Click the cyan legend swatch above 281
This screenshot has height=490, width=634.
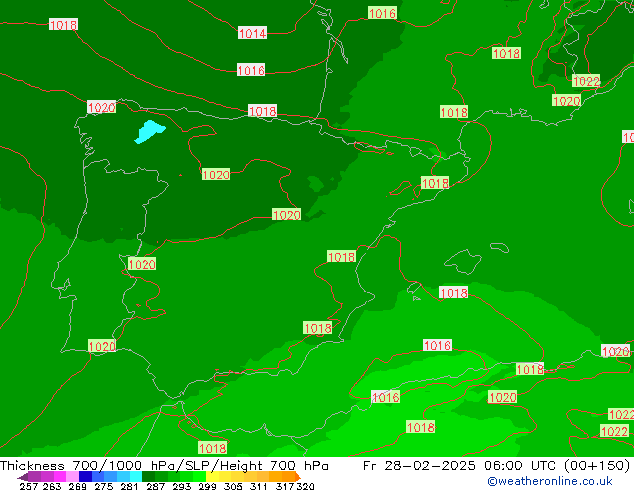coord(135,476)
